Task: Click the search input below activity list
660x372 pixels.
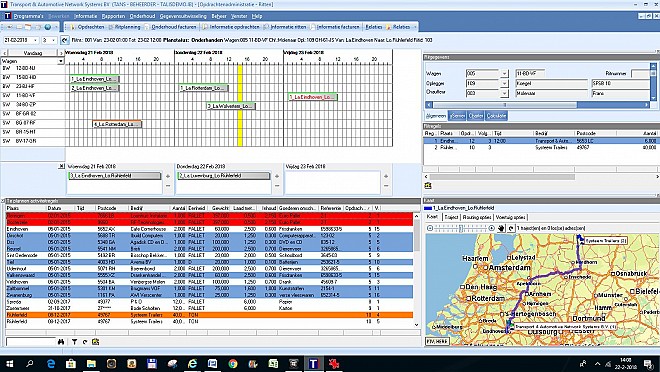Action: [31, 342]
